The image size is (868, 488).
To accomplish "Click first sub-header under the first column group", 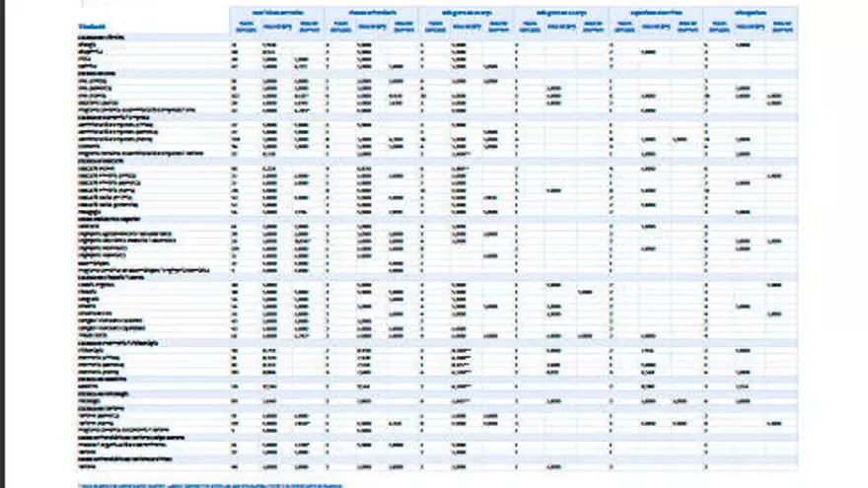I will click(244, 24).
